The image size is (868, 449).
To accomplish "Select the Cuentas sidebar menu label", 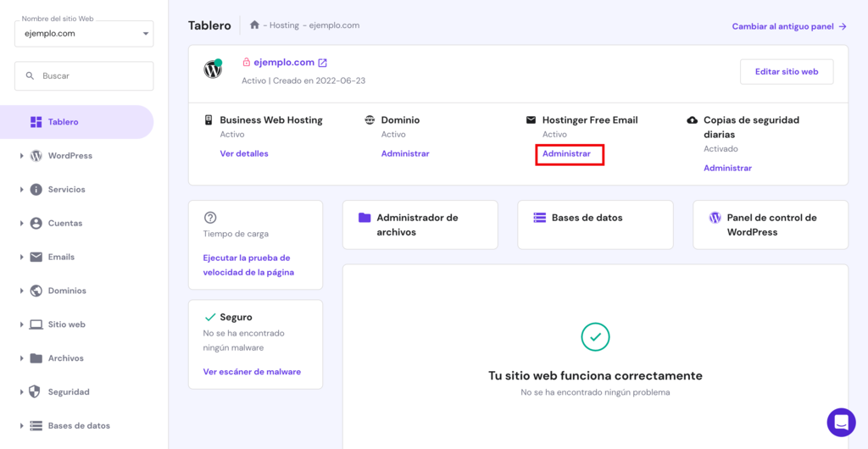I will (64, 224).
